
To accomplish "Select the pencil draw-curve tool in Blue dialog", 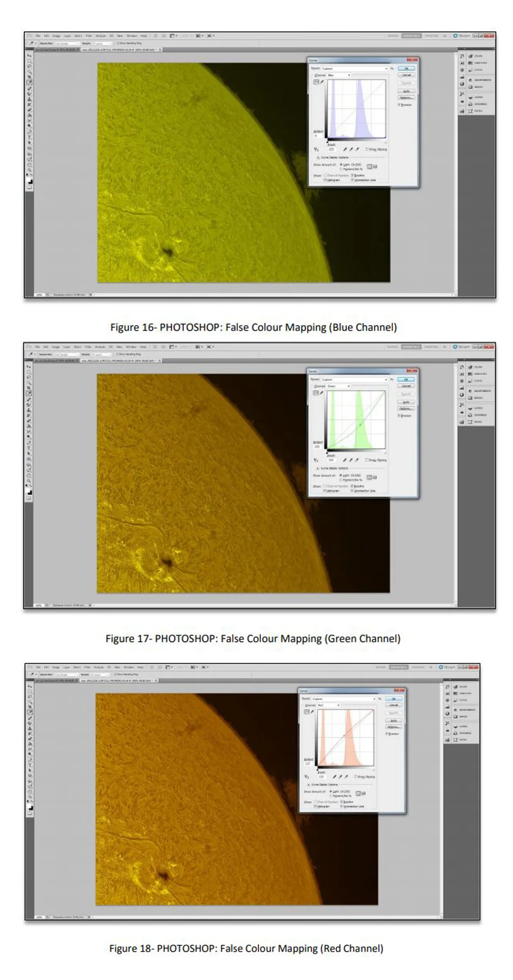I will point(322,82).
